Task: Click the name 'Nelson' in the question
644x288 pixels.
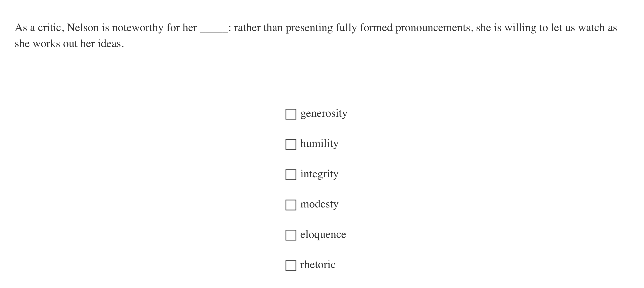Action: pos(83,28)
